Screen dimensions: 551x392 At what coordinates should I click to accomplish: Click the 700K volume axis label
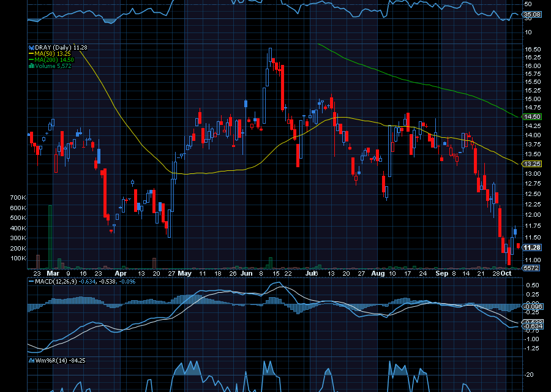[18, 198]
